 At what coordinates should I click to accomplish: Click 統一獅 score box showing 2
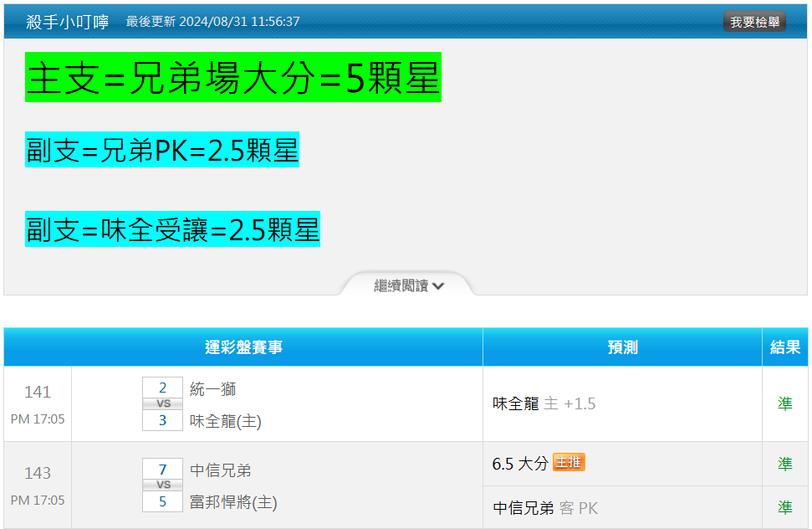click(162, 388)
